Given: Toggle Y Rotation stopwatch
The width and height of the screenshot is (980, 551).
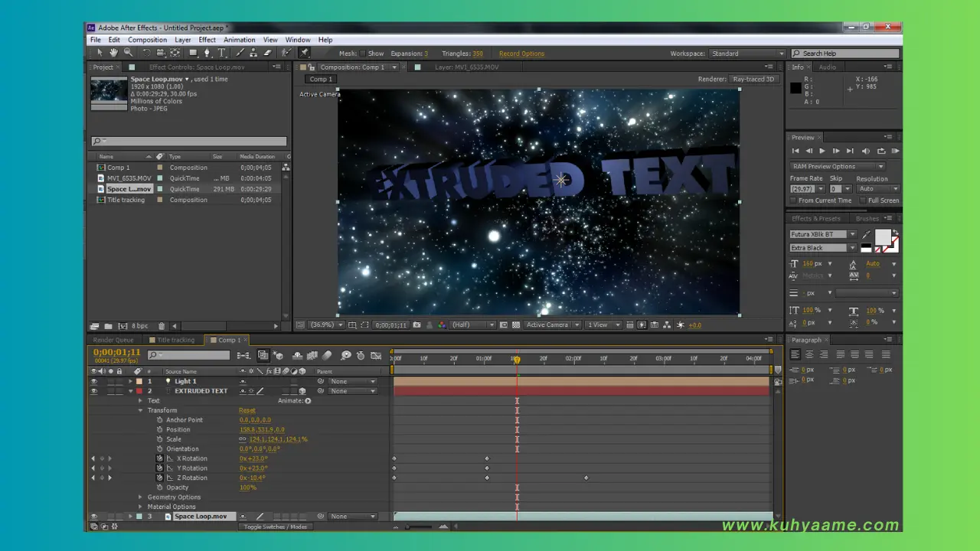Looking at the screenshot, I should (x=160, y=468).
